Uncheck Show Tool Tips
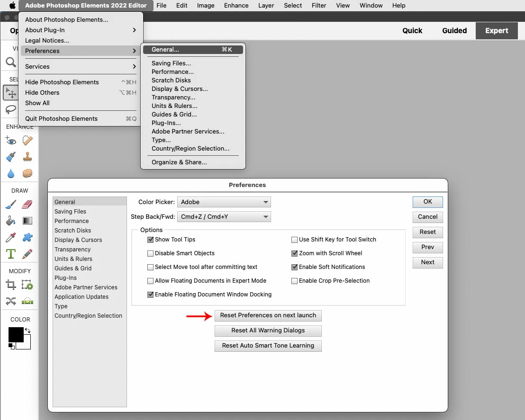This screenshot has width=525, height=420. pos(150,240)
